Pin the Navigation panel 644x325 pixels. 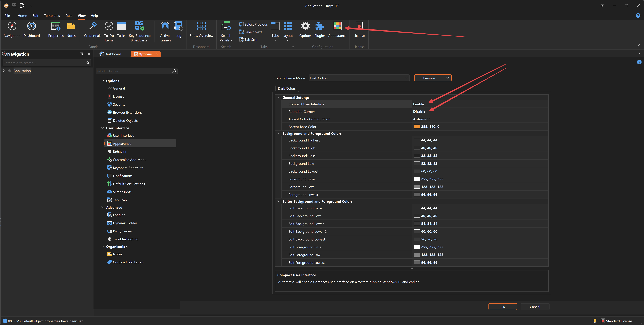pos(82,54)
